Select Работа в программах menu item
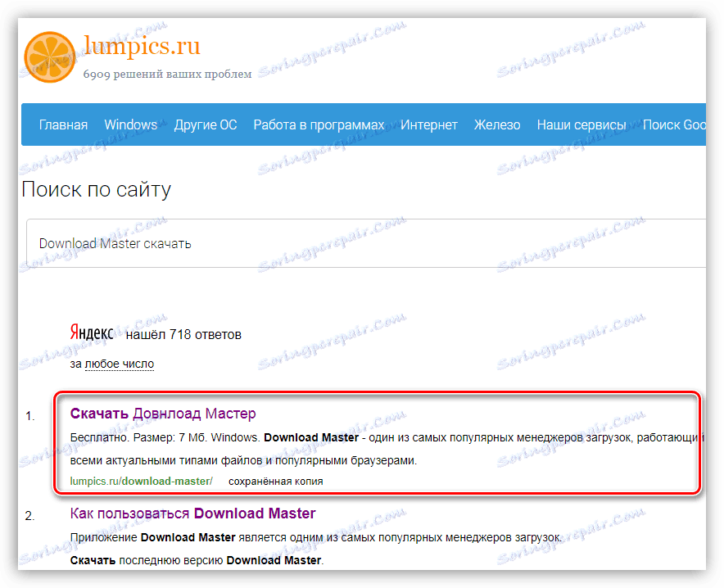 (x=319, y=124)
